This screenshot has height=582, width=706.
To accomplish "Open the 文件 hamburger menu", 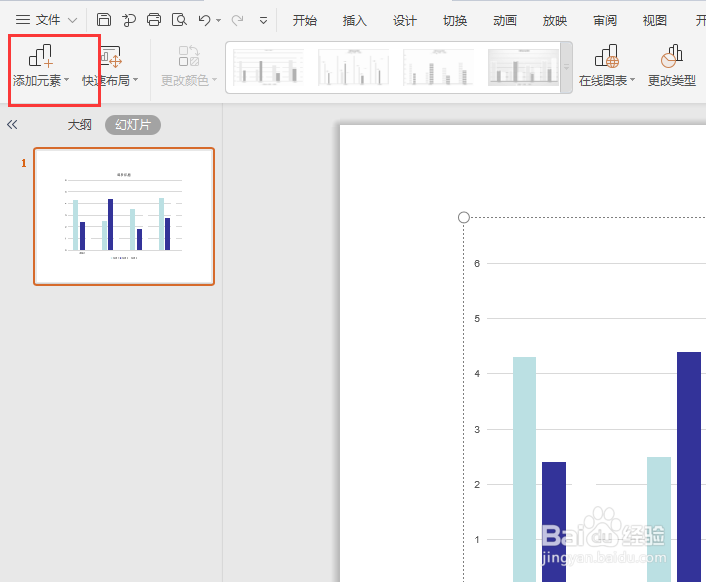I will point(38,20).
